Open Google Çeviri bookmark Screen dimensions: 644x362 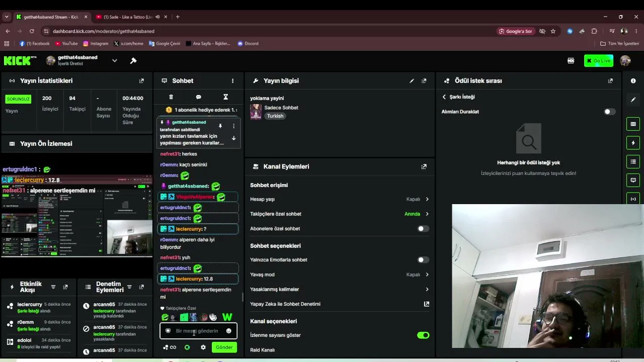click(164, 44)
